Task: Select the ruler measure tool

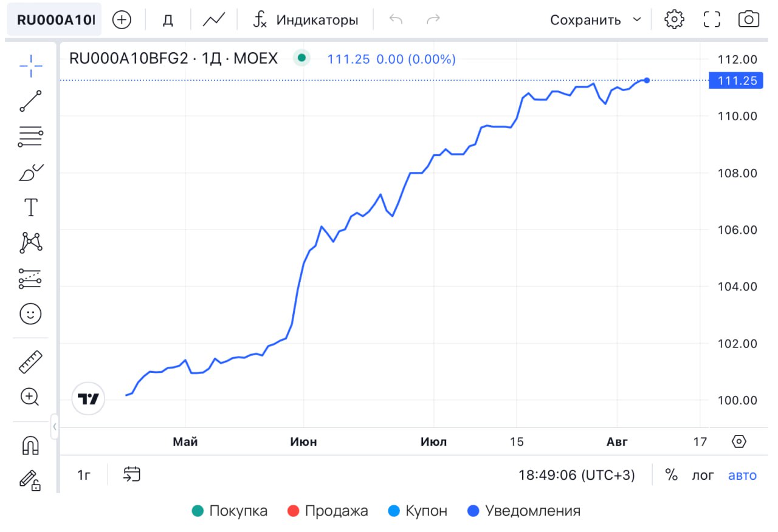Action: pyautogui.click(x=30, y=361)
